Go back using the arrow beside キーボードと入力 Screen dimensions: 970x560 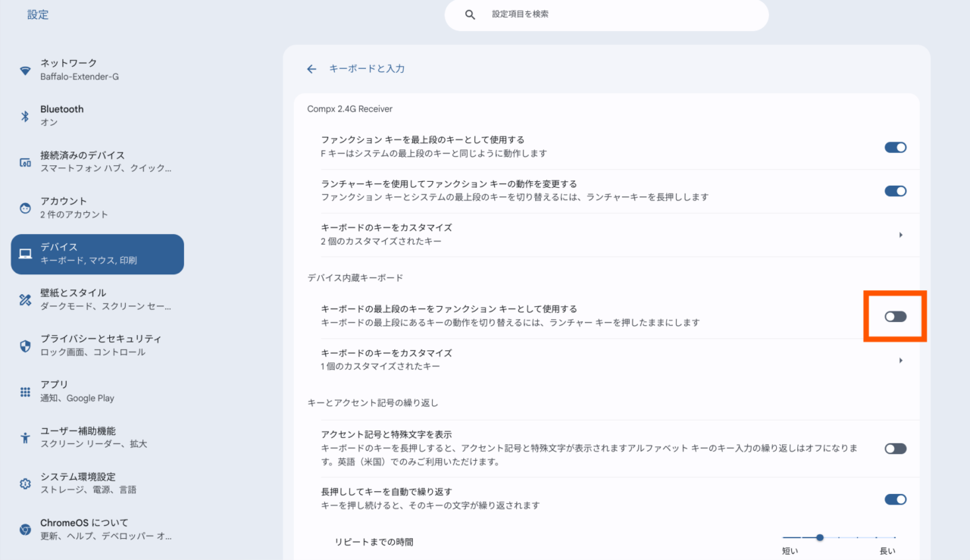coord(311,69)
